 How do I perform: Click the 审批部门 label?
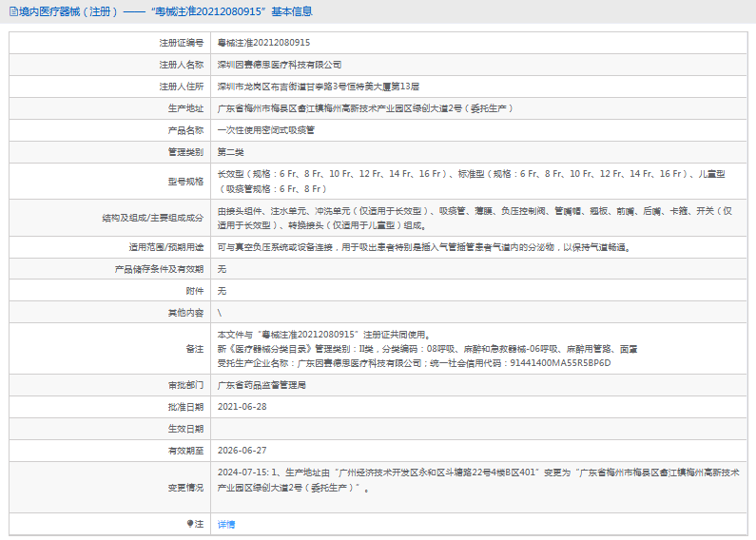185,385
